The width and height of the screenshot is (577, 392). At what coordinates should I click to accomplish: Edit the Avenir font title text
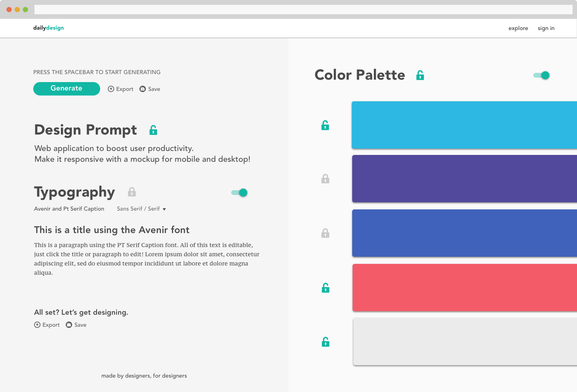(112, 230)
